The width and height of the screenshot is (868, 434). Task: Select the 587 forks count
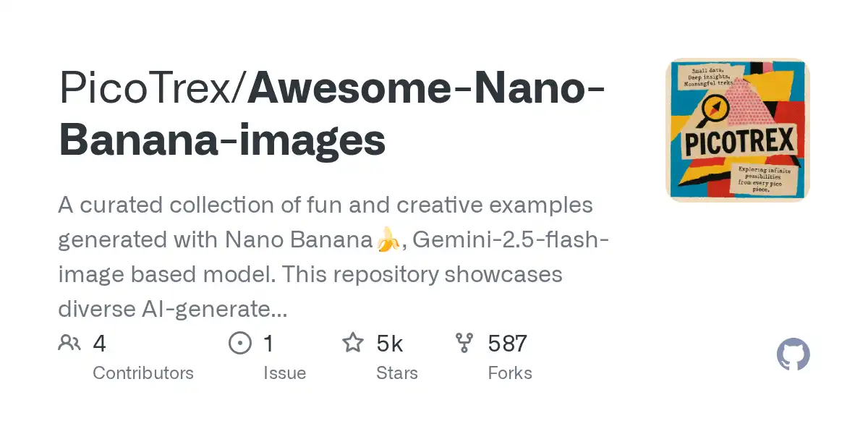point(508,343)
